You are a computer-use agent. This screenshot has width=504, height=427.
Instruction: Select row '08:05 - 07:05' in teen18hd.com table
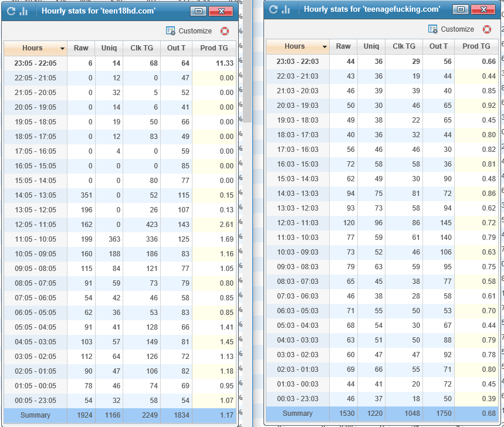[120, 283]
